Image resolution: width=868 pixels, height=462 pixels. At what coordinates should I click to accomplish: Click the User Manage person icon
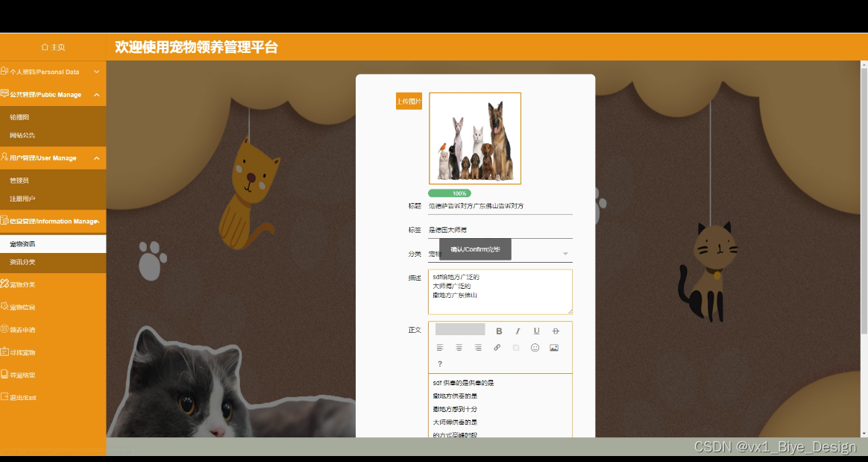pyautogui.click(x=4, y=157)
